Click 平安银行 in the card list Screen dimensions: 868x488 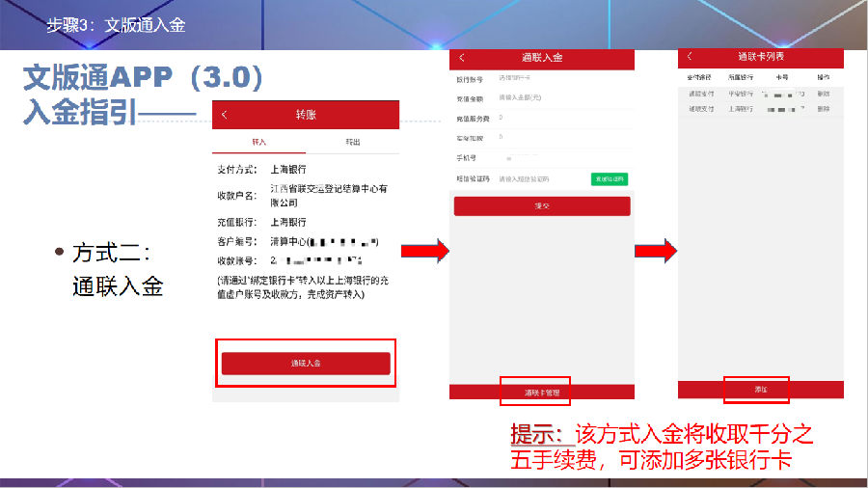point(741,95)
